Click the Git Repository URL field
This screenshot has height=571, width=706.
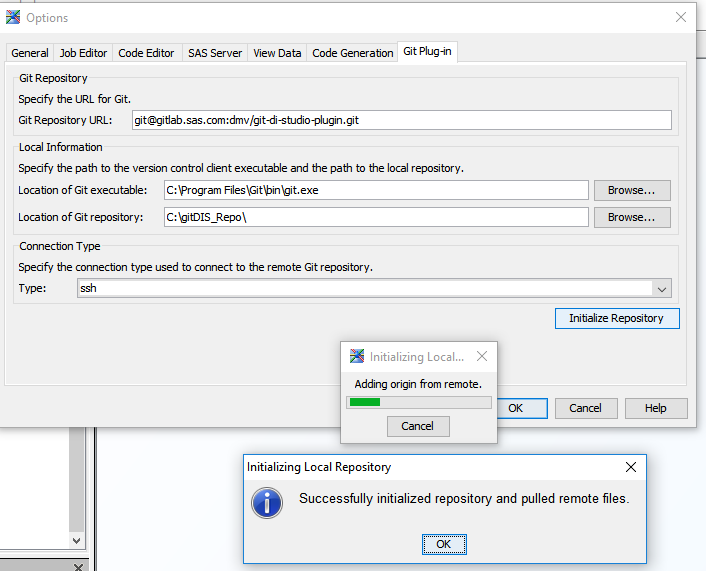(x=400, y=120)
